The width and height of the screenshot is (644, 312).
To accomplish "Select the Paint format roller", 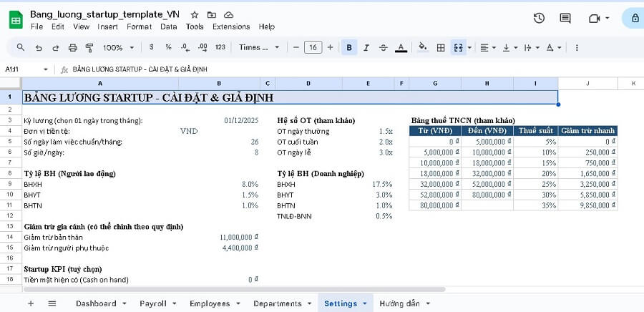I will coord(89,48).
